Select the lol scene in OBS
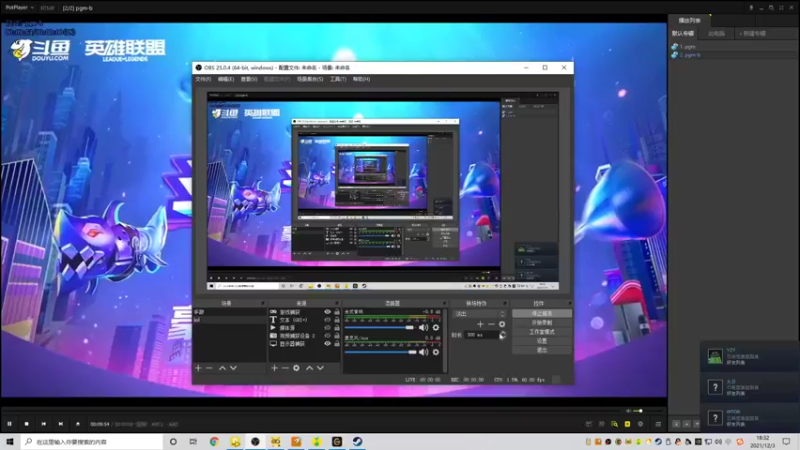The image size is (800, 450). tap(229, 320)
